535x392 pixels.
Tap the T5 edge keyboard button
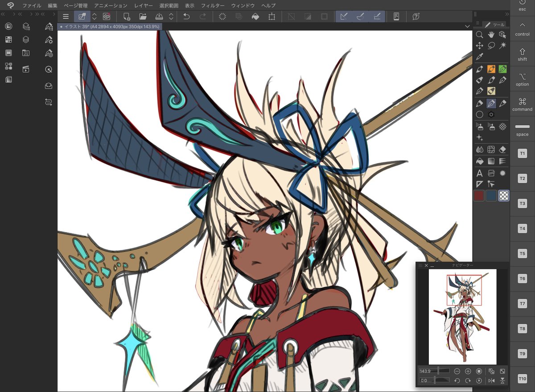pyautogui.click(x=522, y=253)
